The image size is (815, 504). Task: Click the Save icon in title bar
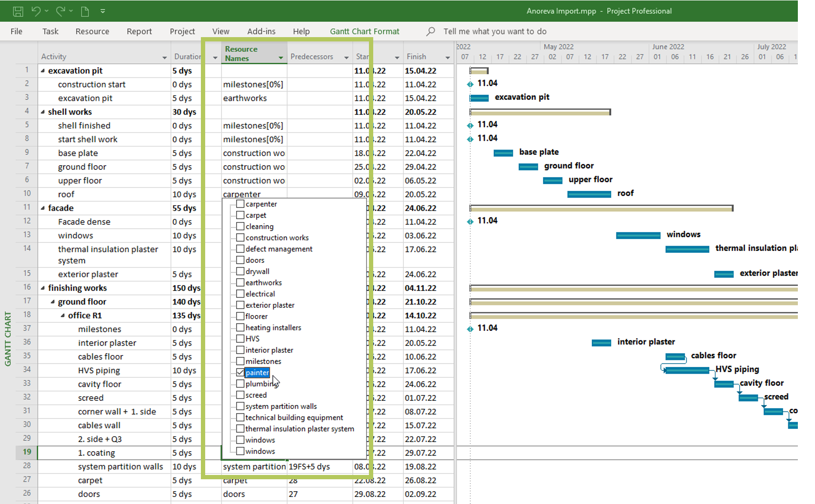pos(18,11)
